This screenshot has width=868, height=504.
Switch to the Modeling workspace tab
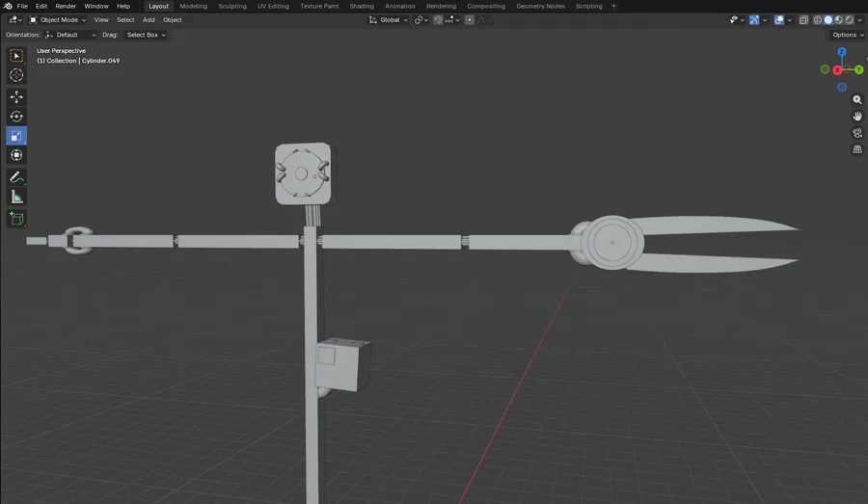(193, 6)
